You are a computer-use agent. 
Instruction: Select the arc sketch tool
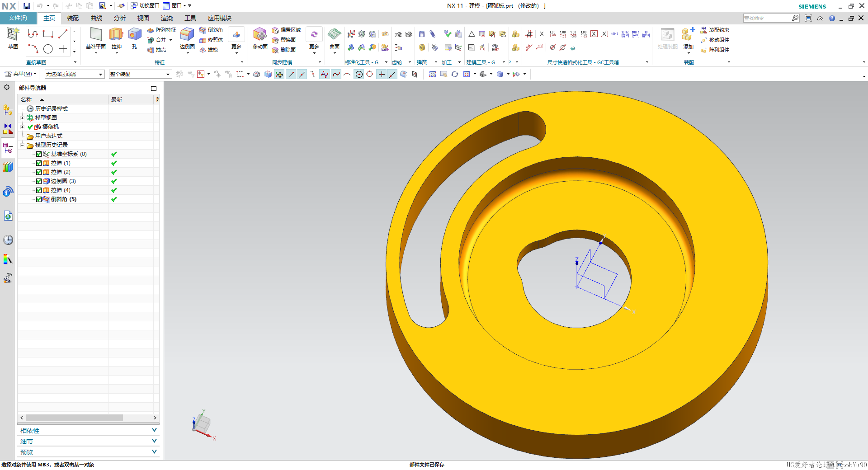(33, 49)
